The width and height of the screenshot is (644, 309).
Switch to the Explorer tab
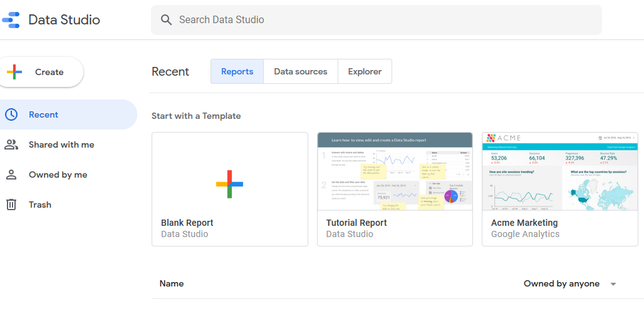tap(365, 71)
